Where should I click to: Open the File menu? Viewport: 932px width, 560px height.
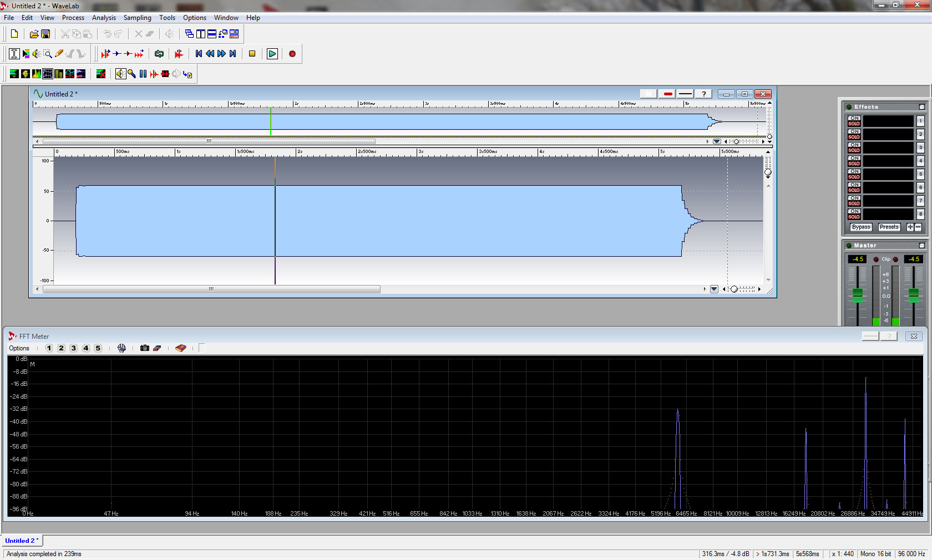tap(9, 18)
